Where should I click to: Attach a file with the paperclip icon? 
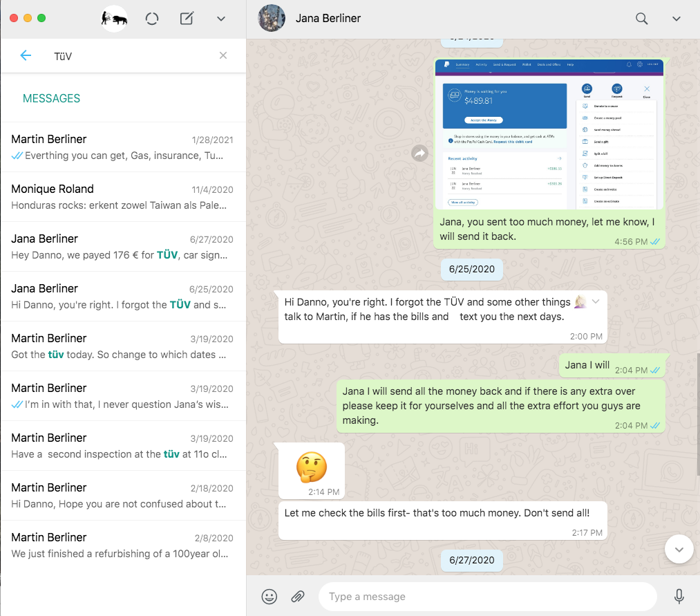click(298, 597)
